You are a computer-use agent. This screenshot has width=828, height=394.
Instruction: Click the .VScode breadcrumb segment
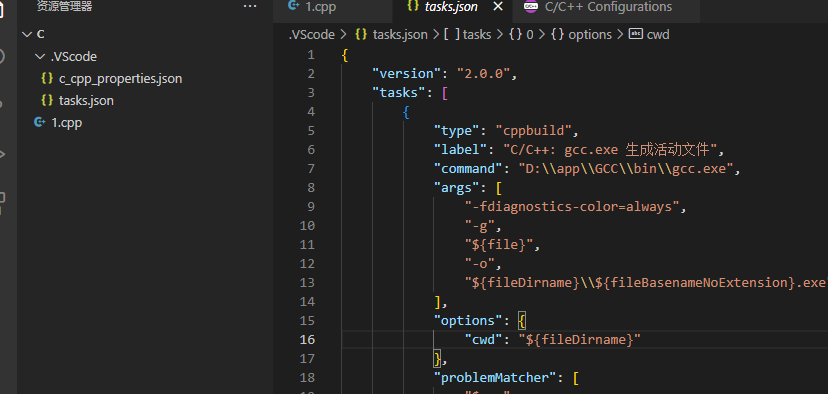click(x=312, y=35)
